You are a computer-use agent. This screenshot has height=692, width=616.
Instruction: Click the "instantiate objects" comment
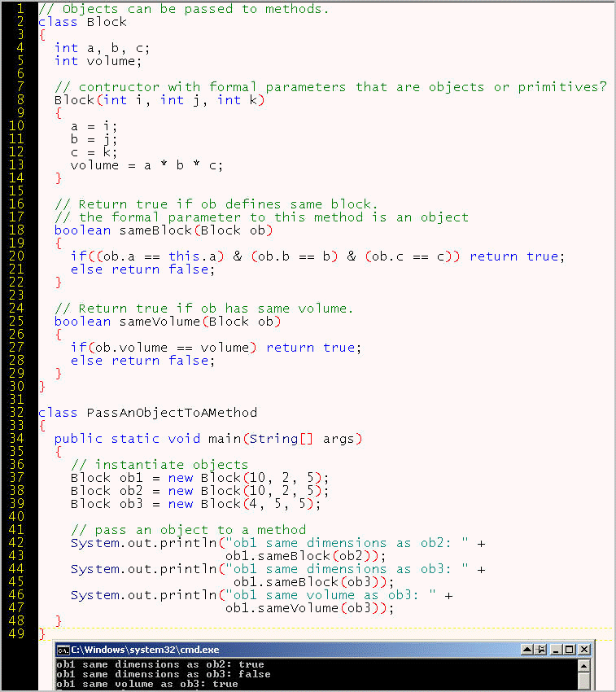(159, 464)
